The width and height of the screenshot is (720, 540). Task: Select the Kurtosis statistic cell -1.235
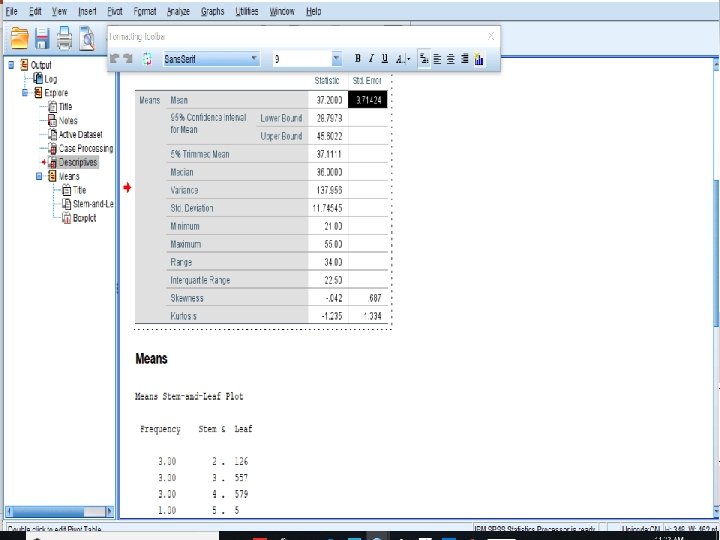[328, 316]
